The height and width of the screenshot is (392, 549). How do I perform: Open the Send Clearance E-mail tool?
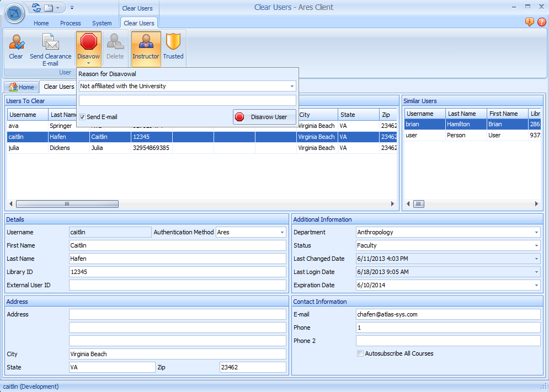(x=51, y=49)
